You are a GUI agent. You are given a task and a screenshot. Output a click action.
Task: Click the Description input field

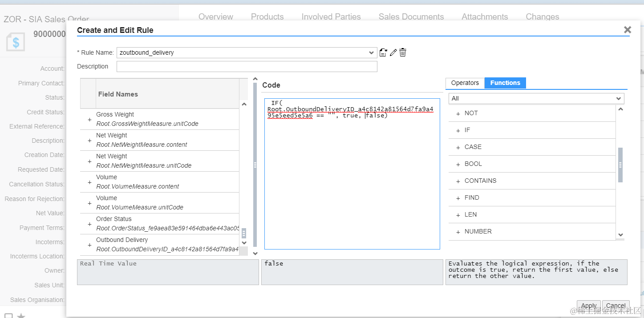point(247,66)
